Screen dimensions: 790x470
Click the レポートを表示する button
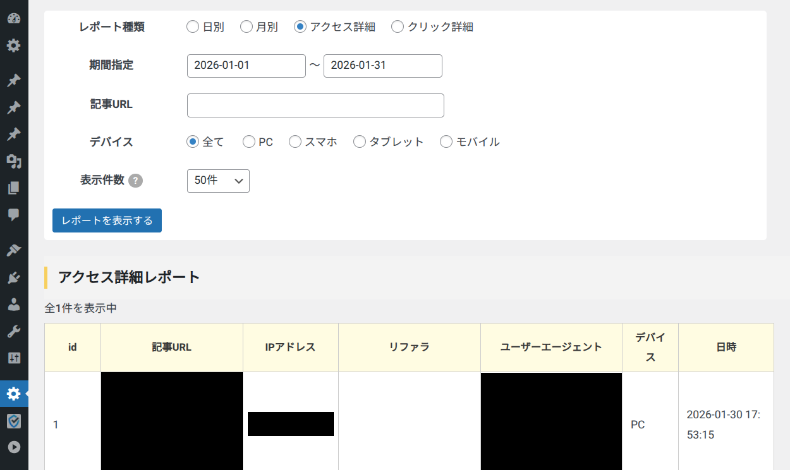tap(107, 221)
